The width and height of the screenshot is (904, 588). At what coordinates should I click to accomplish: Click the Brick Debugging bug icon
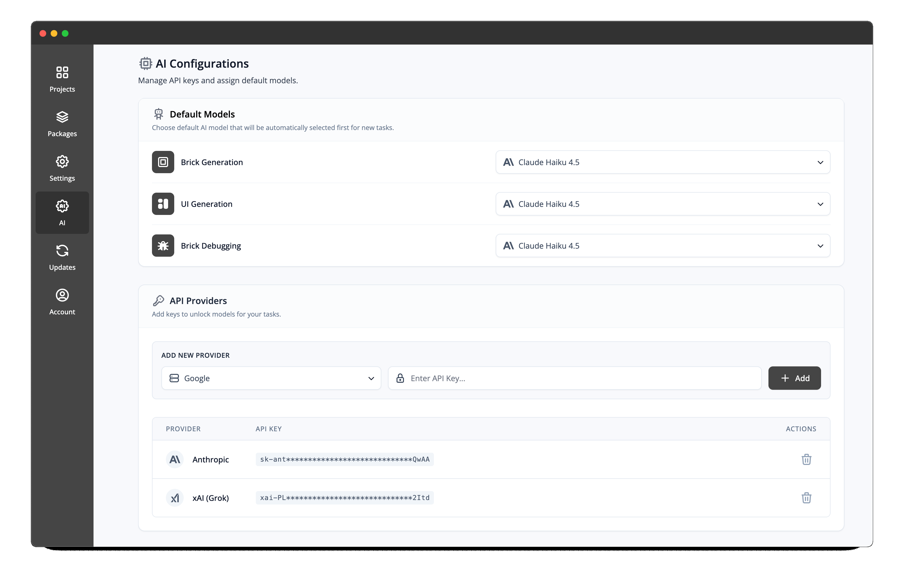click(x=163, y=246)
